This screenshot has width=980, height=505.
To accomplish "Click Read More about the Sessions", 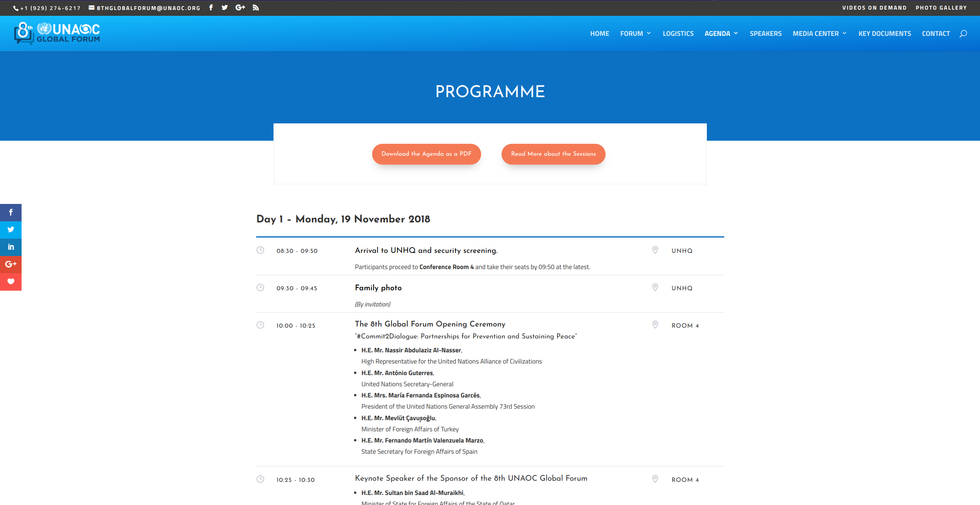I will 553,154.
